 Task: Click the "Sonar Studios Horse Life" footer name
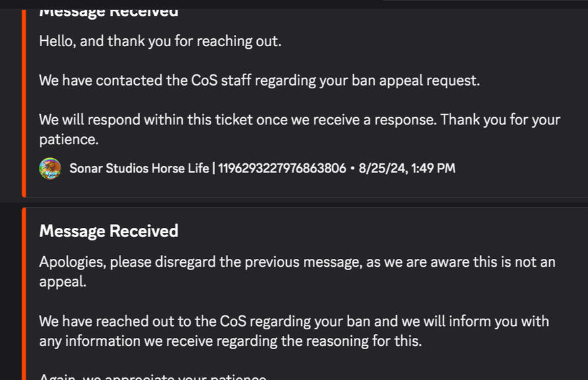(x=139, y=169)
